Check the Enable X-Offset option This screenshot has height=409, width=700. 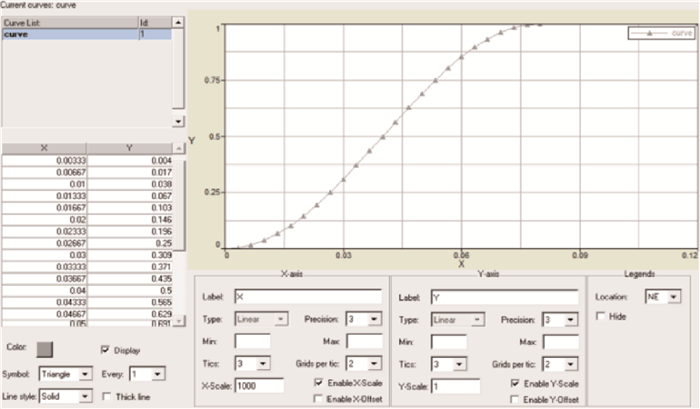tap(320, 399)
